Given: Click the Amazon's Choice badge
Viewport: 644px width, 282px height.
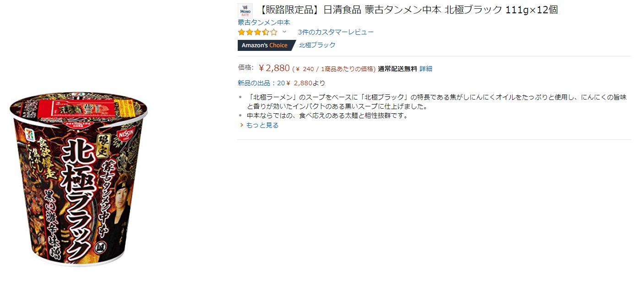Looking at the screenshot, I should pos(265,45).
